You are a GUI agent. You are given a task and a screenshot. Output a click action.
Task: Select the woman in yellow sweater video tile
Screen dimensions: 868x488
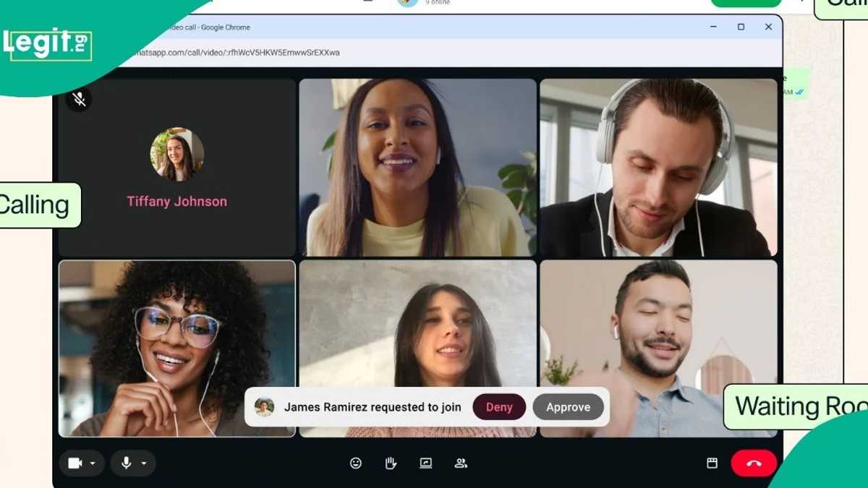click(418, 167)
